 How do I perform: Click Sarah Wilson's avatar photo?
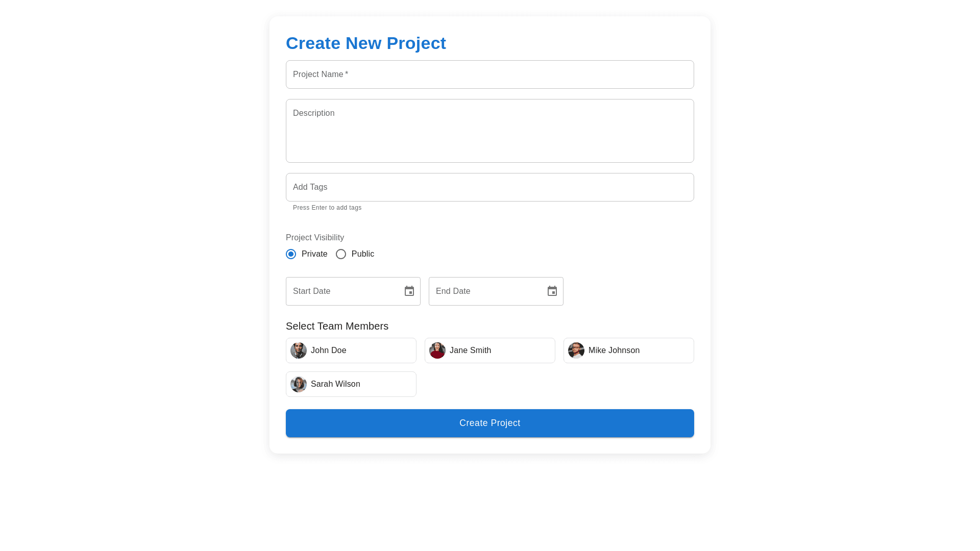(x=299, y=384)
